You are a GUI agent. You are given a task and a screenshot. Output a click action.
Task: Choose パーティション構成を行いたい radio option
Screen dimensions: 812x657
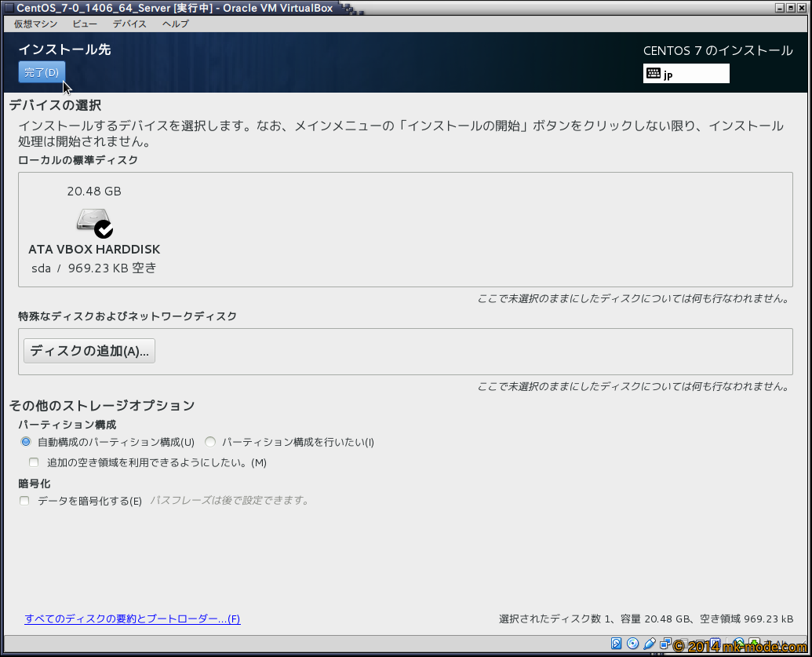[210, 442]
